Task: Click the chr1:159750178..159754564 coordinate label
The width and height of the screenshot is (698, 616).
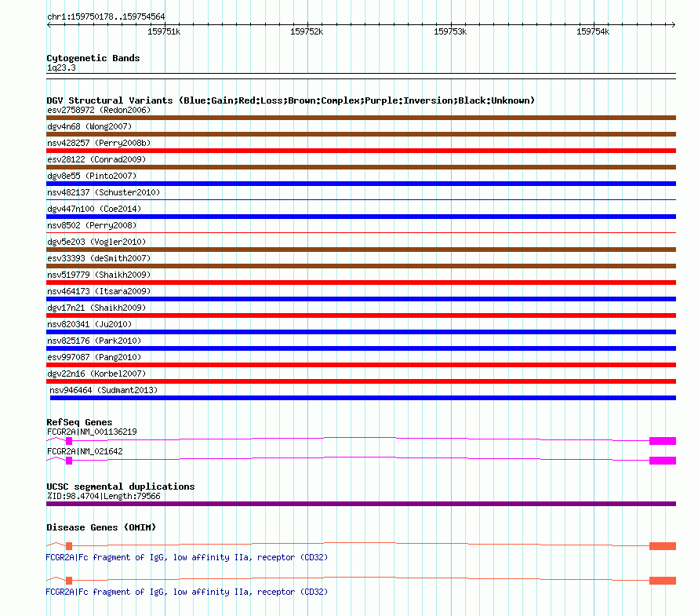Action: pyautogui.click(x=106, y=16)
